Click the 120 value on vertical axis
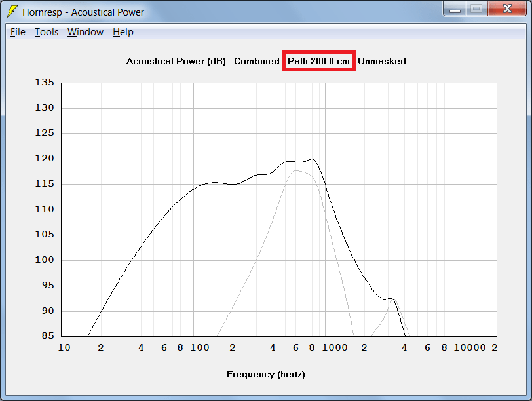Image resolution: width=532 pixels, height=401 pixels. 45,159
